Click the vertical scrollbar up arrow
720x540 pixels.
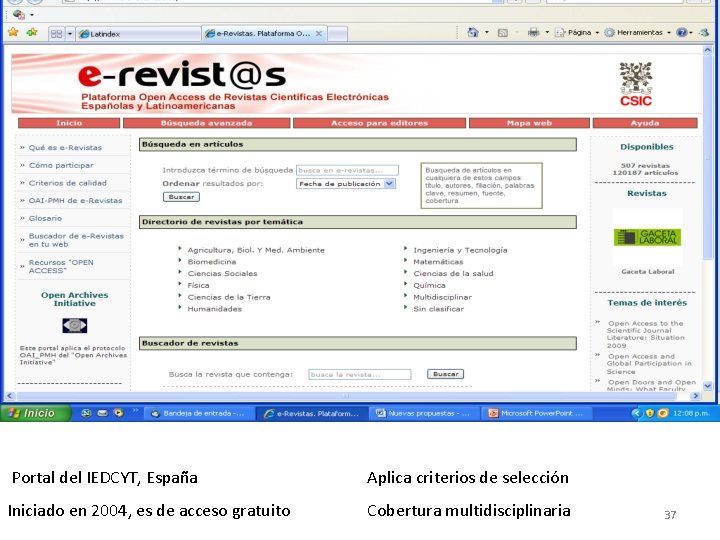708,50
